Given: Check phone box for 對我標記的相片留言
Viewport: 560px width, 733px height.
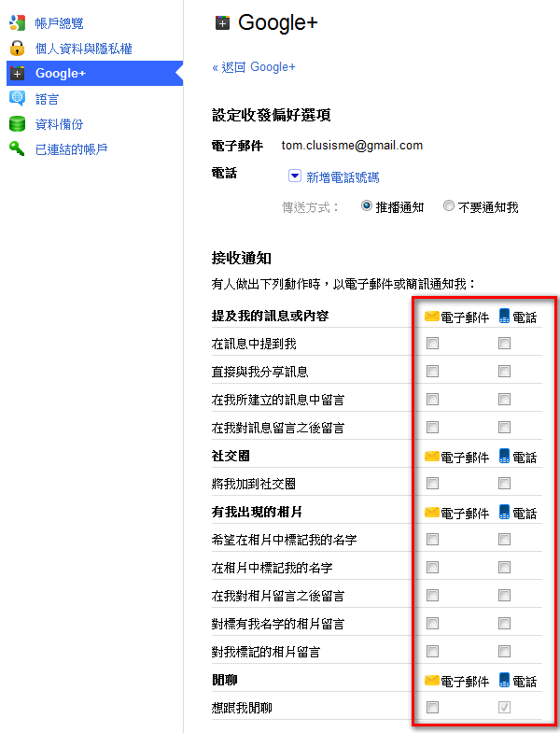Looking at the screenshot, I should pyautogui.click(x=504, y=652).
